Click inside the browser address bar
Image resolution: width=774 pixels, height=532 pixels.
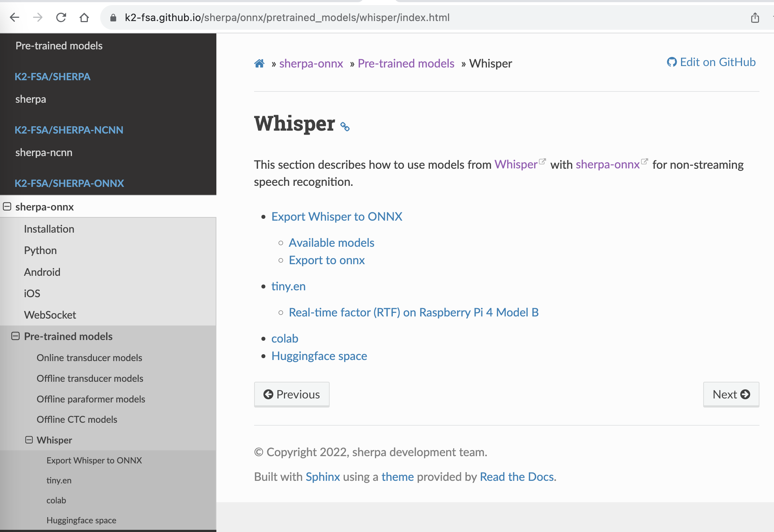point(287,17)
